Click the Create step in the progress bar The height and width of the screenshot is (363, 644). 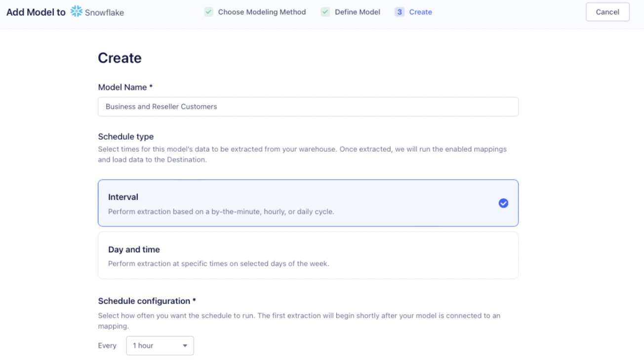tap(421, 11)
